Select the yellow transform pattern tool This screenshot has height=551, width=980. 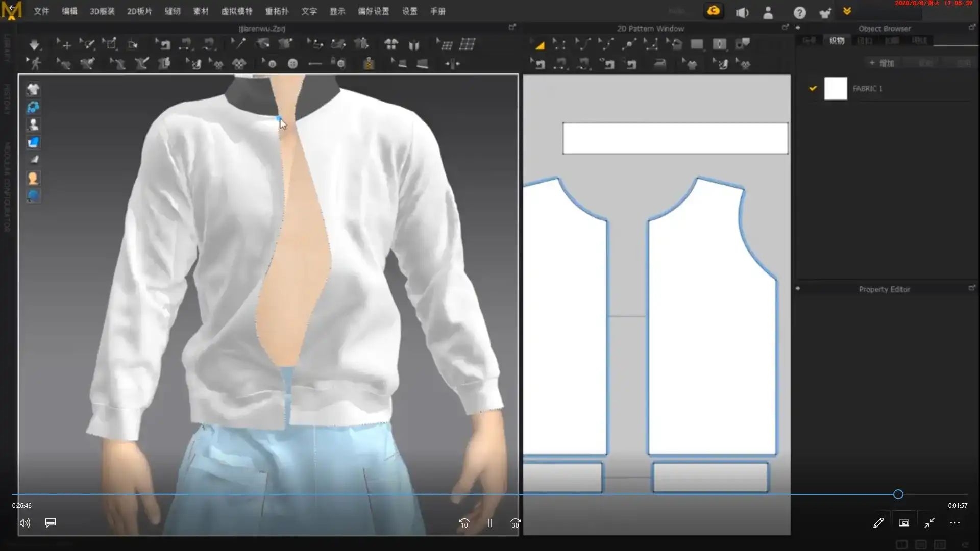click(x=540, y=45)
